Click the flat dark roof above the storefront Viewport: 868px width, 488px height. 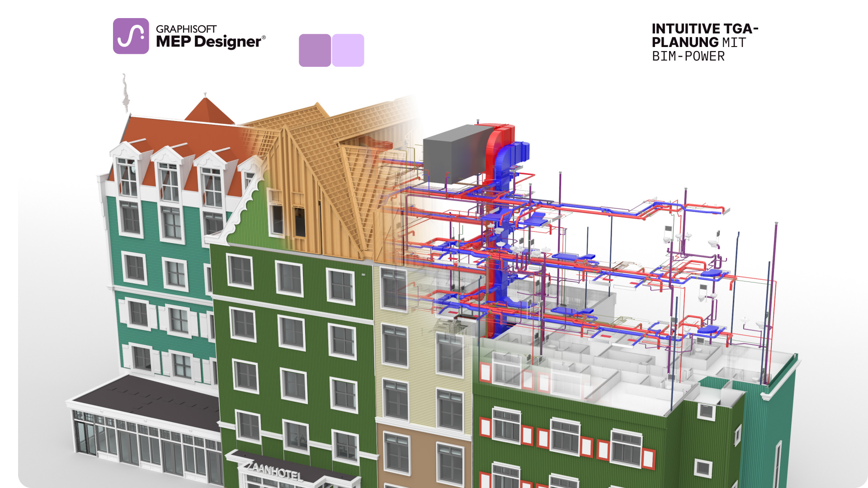[145, 400]
